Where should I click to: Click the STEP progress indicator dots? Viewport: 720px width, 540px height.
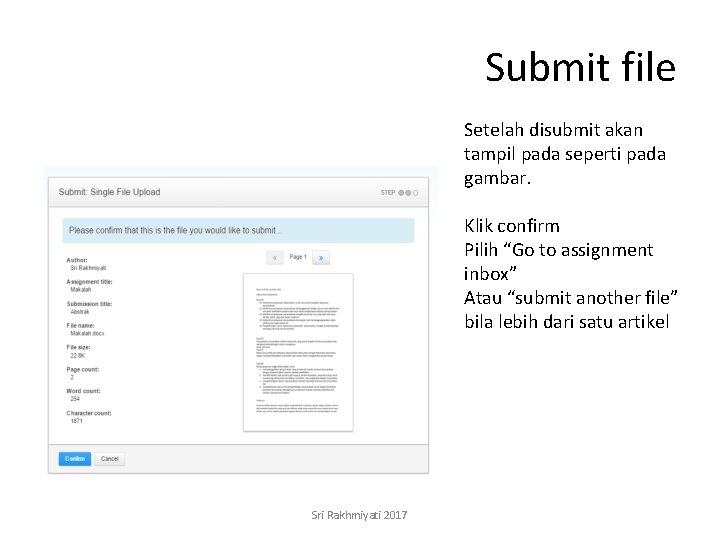pyautogui.click(x=408, y=193)
